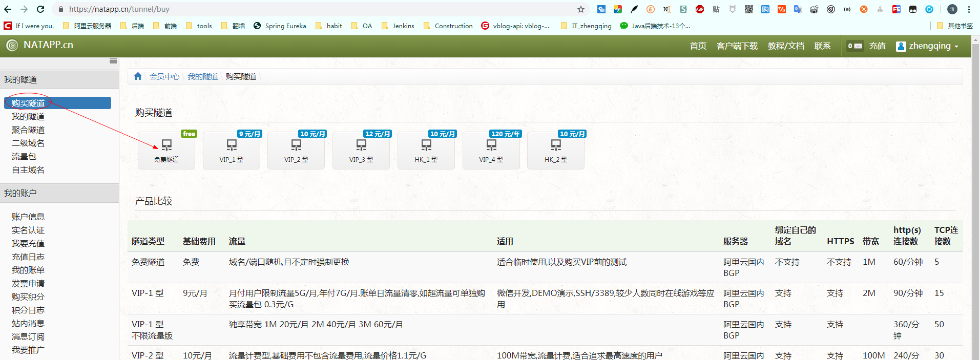This screenshot has width=980, height=360.
Task: Open 充值 in top navigation
Action: coord(877,46)
